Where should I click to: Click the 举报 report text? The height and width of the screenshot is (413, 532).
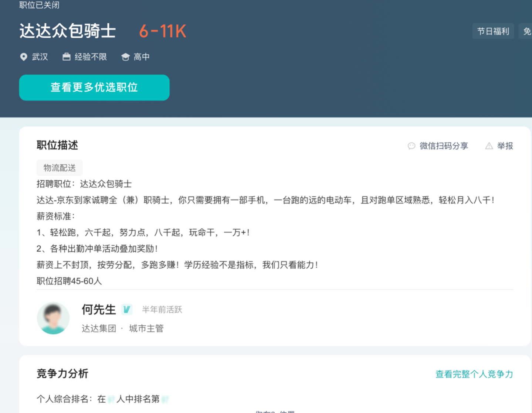pos(505,146)
